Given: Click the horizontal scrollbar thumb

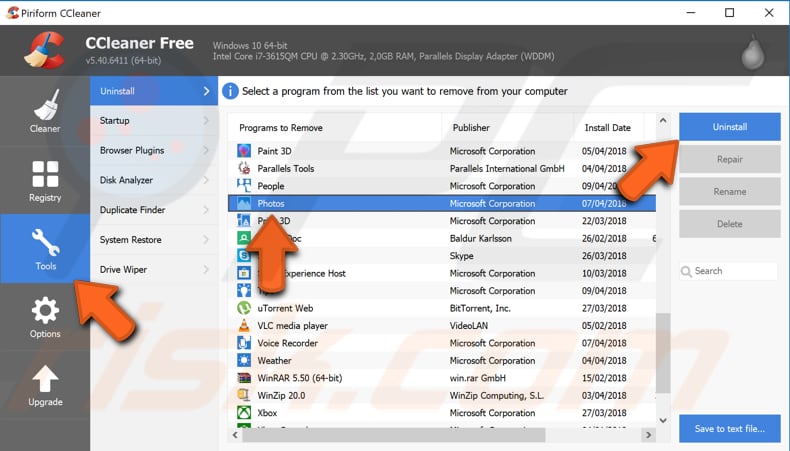Looking at the screenshot, I should 393,434.
